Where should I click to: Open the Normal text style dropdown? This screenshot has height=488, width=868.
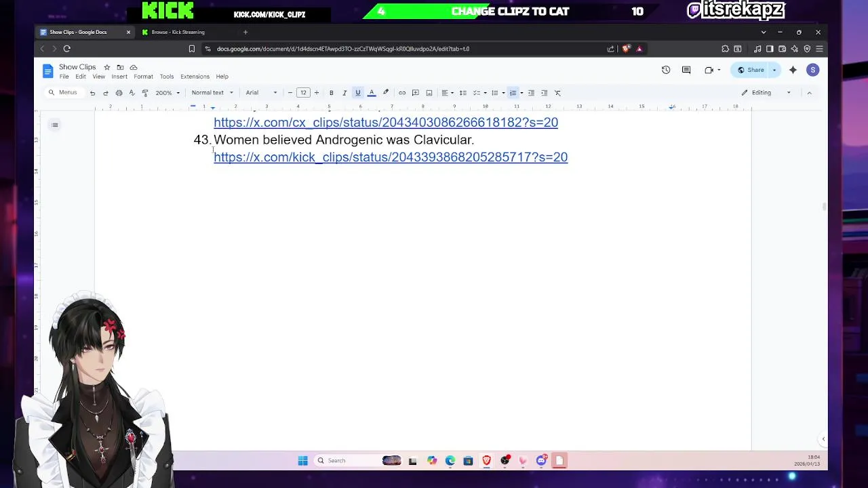pos(212,93)
